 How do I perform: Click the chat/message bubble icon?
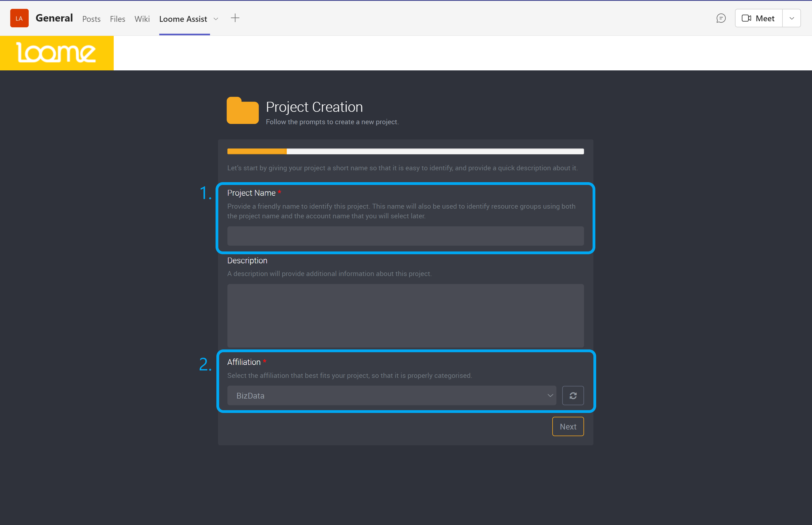pos(721,18)
